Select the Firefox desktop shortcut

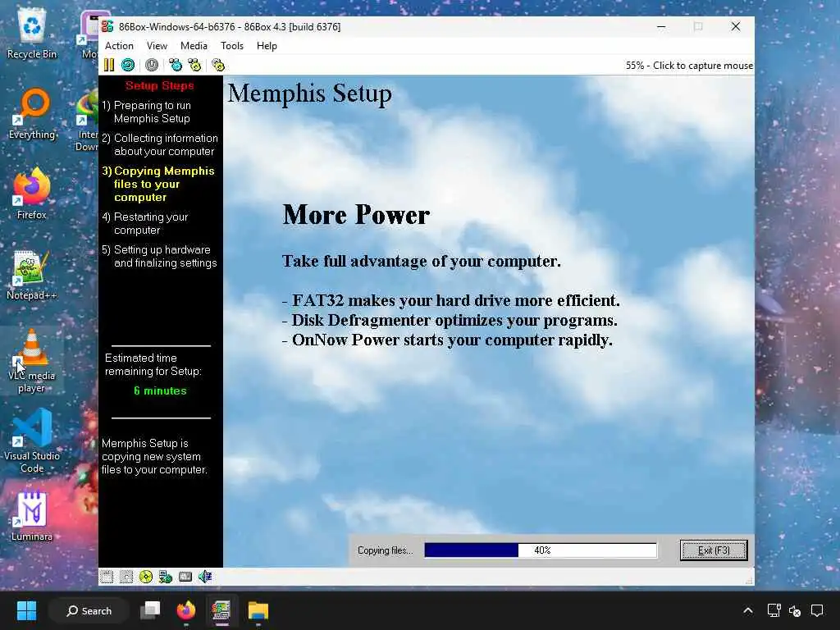(x=32, y=194)
